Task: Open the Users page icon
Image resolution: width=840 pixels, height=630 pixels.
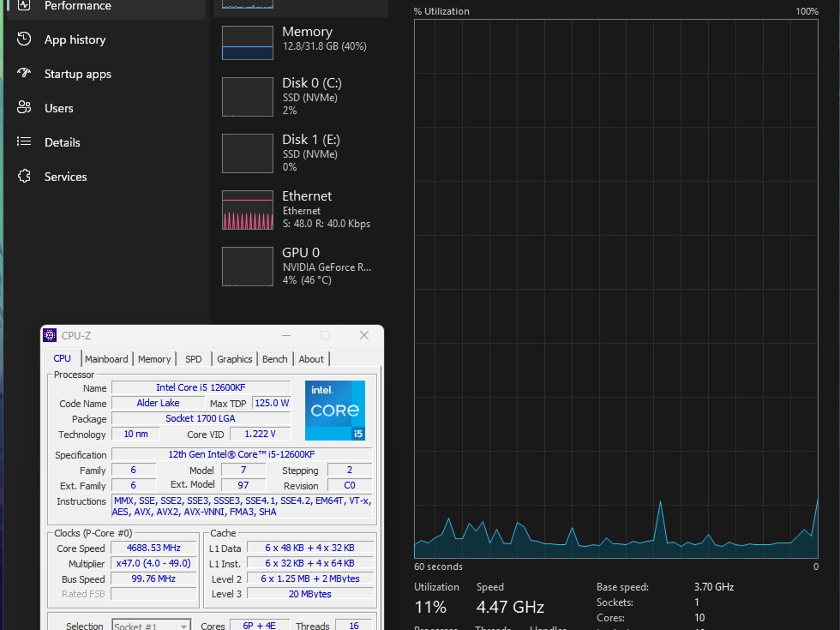Action: (x=24, y=107)
